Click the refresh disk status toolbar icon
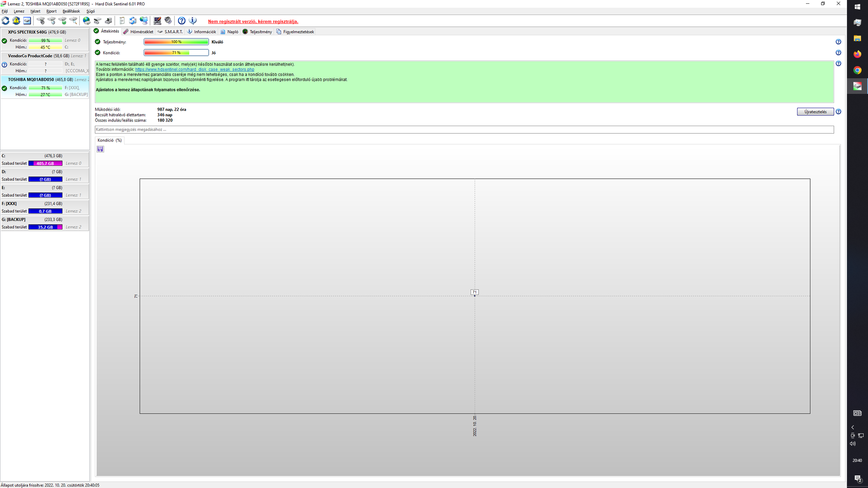This screenshot has height=488, width=868. 5,21
